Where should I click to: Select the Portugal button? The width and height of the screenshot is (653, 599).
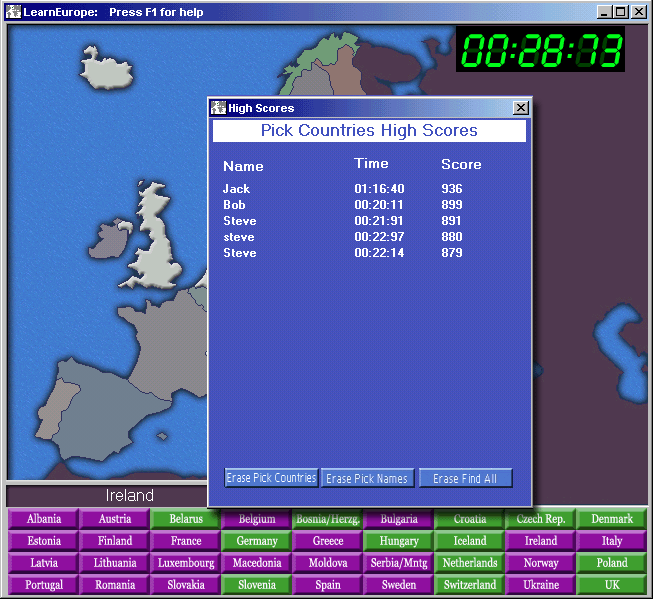pyautogui.click(x=44, y=585)
